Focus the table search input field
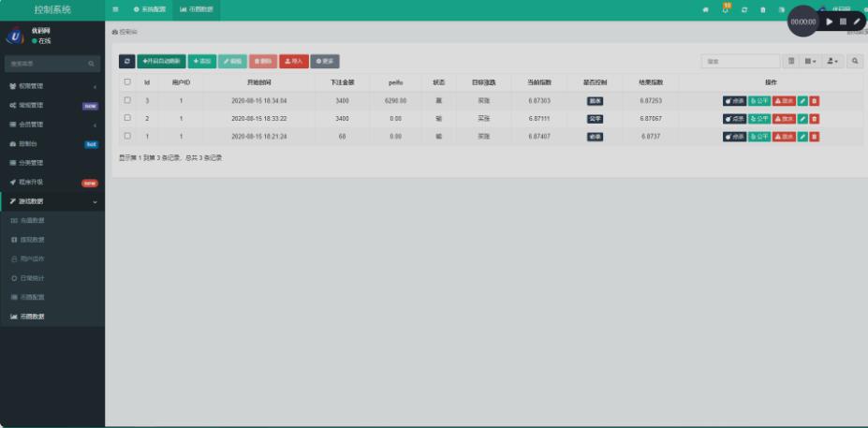This screenshot has width=868, height=428. tap(741, 61)
